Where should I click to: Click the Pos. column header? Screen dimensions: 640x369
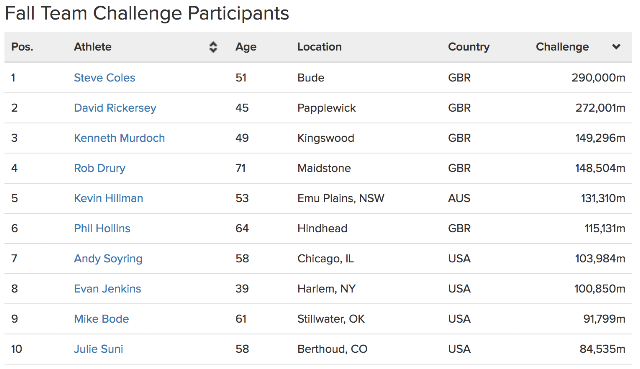click(x=22, y=47)
